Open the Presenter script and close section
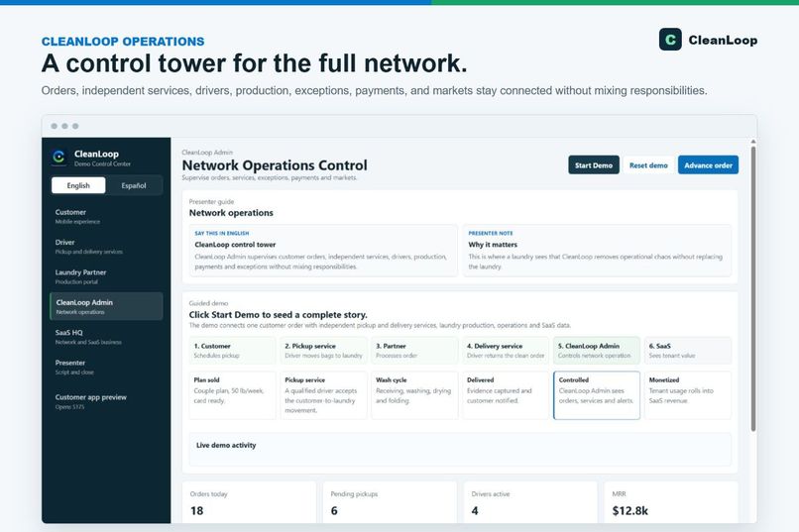Image resolution: width=799 pixels, height=532 pixels. click(x=106, y=368)
